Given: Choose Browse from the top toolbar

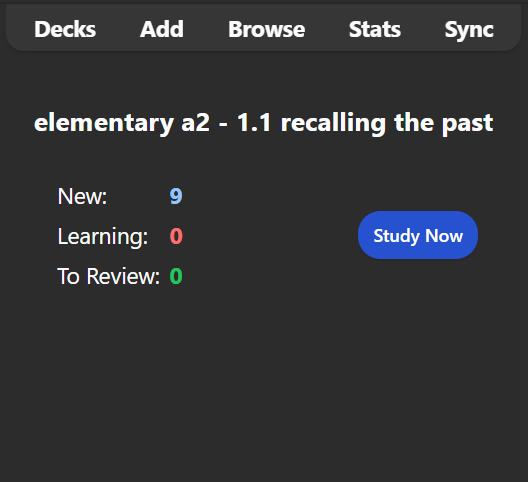Looking at the screenshot, I should click(x=267, y=29).
